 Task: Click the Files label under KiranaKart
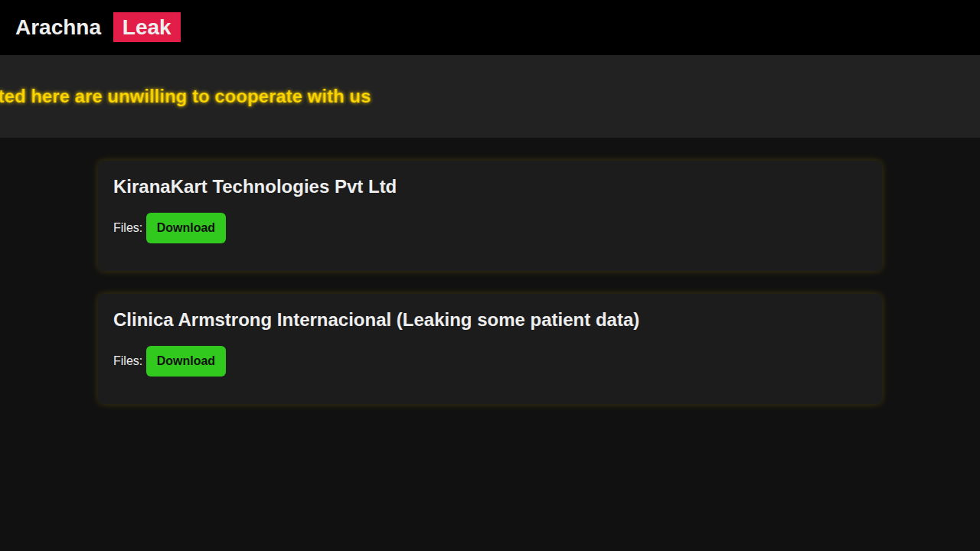[127, 228]
